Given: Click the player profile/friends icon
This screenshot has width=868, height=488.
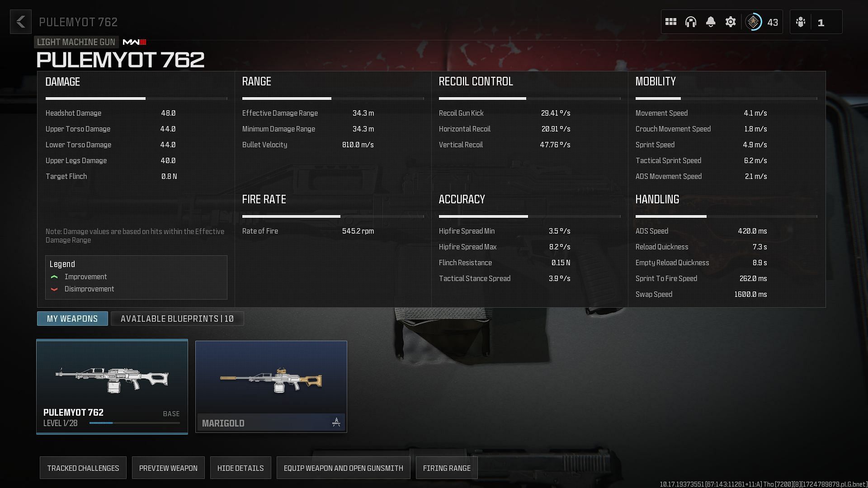Looking at the screenshot, I should [801, 22].
